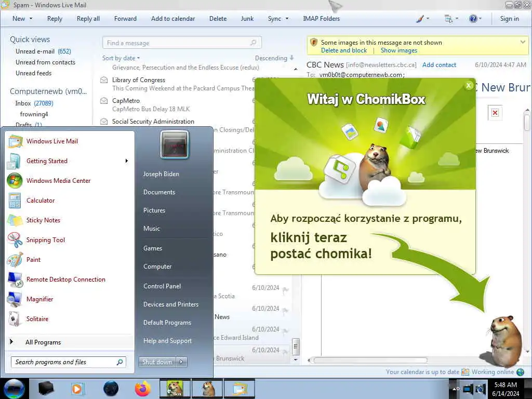Open media player icon in taskbar
This screenshot has width=532, height=399.
coord(78,389)
